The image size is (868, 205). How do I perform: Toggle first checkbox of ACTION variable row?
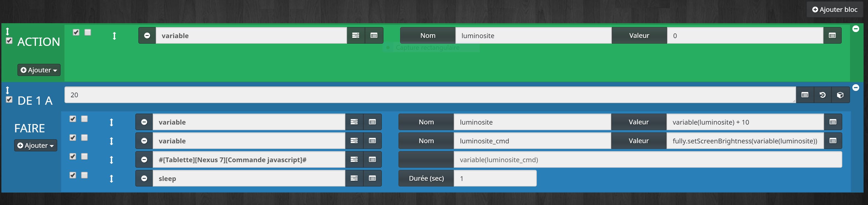(76, 32)
